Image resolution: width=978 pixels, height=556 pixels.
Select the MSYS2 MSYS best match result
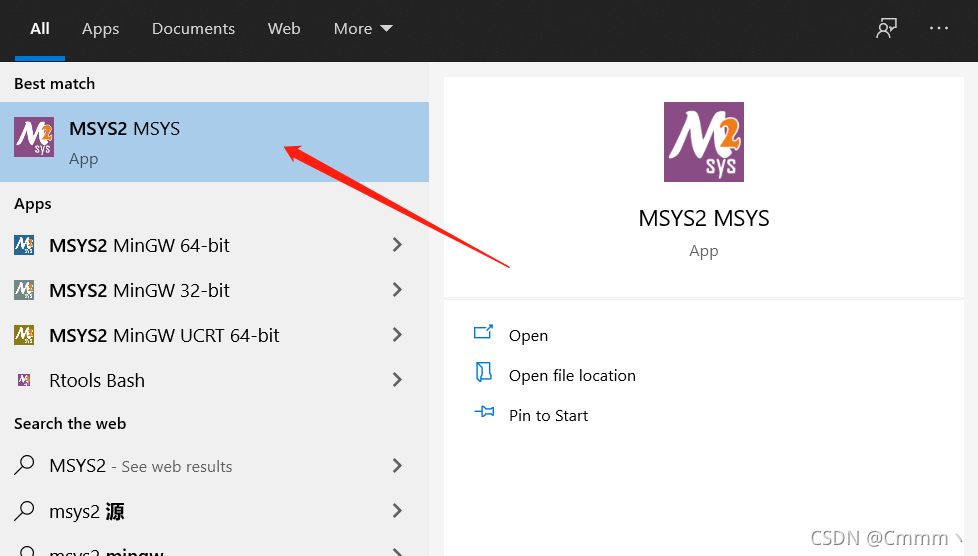tap(215, 142)
